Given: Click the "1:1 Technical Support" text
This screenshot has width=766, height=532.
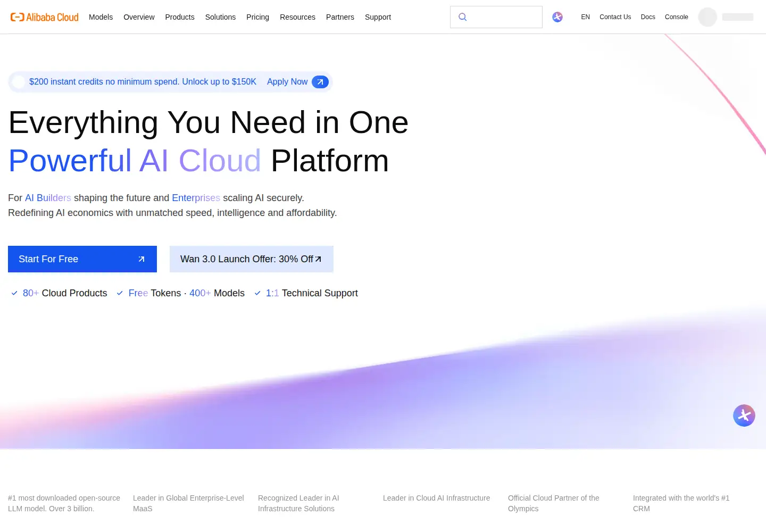Looking at the screenshot, I should (x=312, y=293).
